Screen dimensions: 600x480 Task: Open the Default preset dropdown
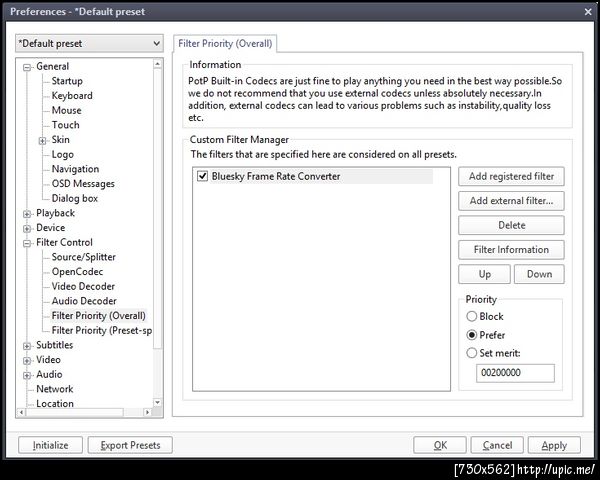pos(89,43)
